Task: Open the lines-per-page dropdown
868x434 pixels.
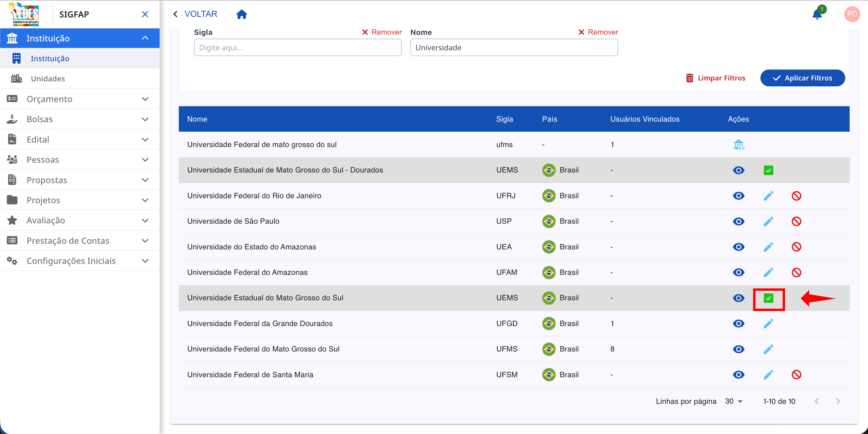Action: coord(734,401)
